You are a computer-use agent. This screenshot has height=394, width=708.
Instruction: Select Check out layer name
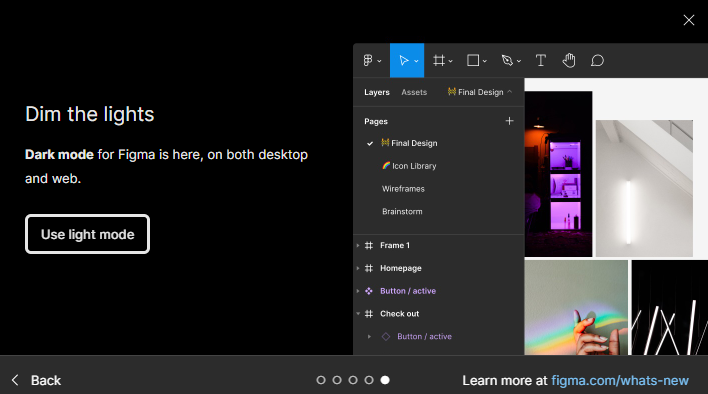[x=399, y=314]
